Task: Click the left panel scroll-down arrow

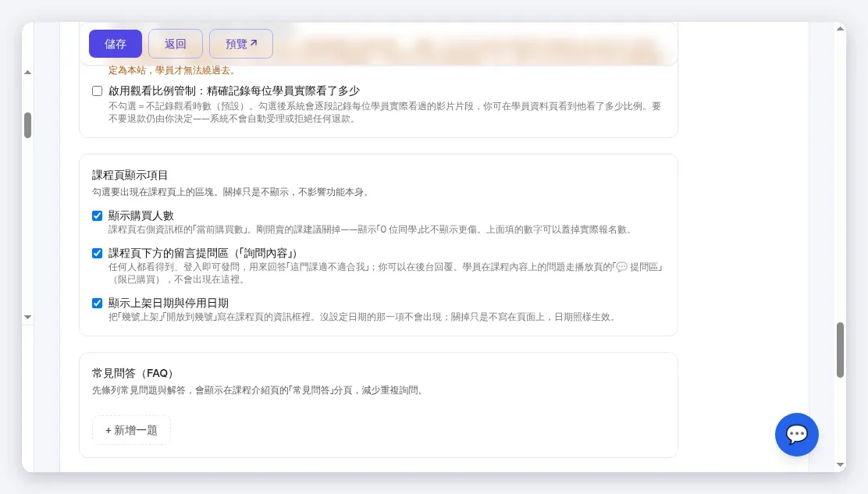Action: [27, 317]
